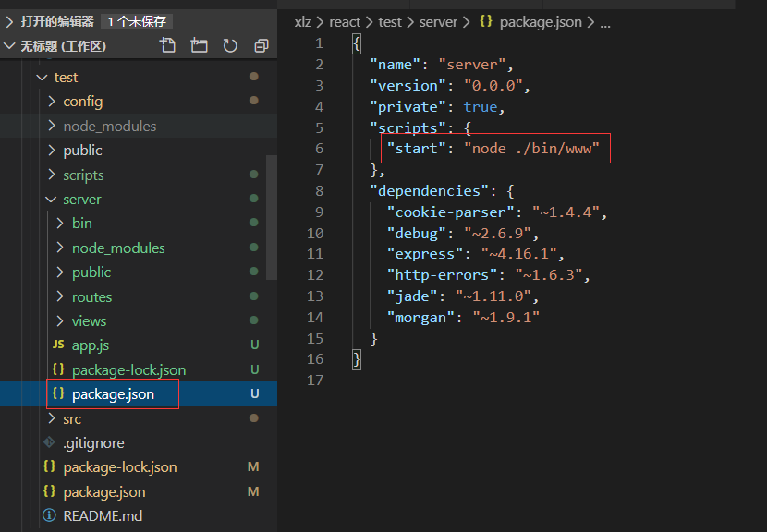Click the Refresh Explorer icon
The width and height of the screenshot is (767, 532).
(x=230, y=45)
